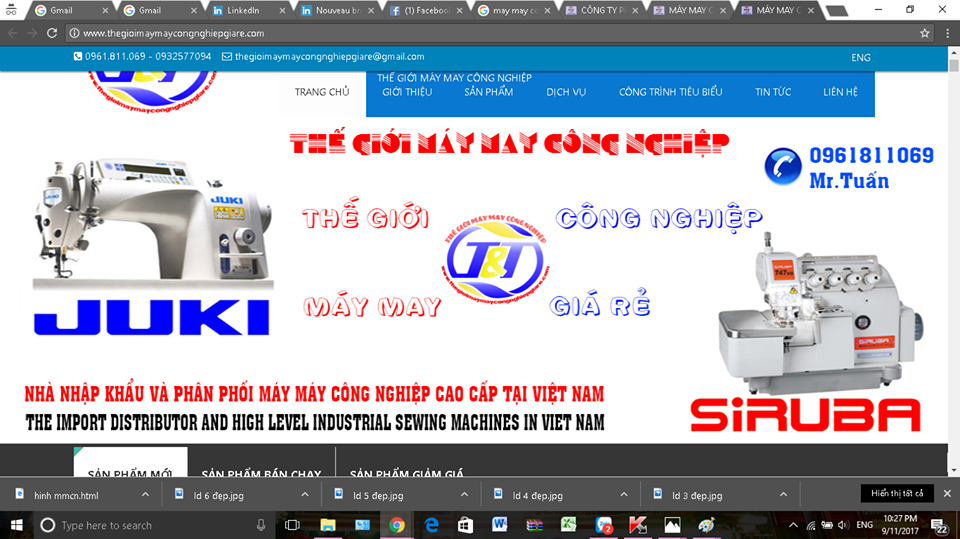Screen dimensions: 960x539
Task: Click the ENG input language indicator
Action: (864, 525)
